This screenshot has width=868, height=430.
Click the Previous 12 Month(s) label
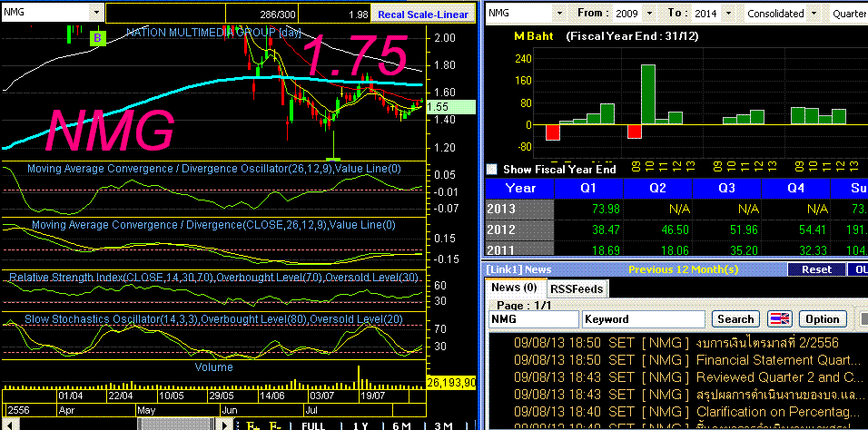(x=683, y=269)
